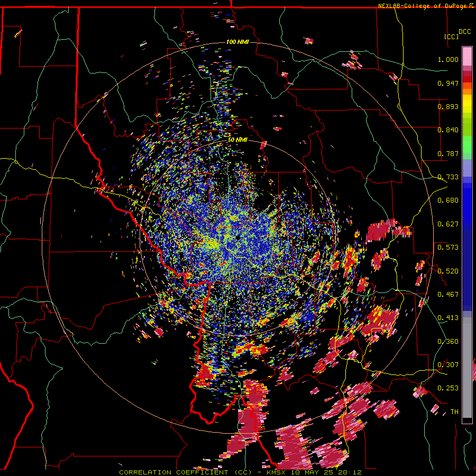Select the gray lower color bar segment
The height and width of the screenshot is (476, 476).
click(x=467, y=368)
